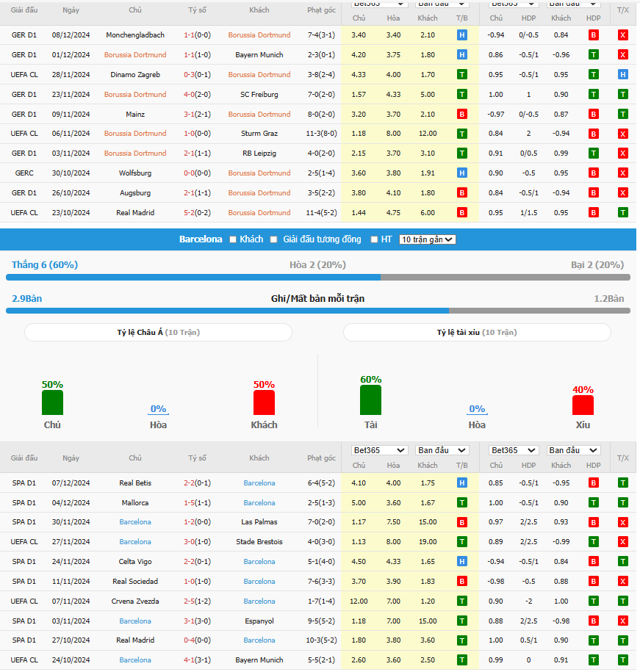Open the Bet365 dropdown above Chủ/Hòa odds in the Barcelona table
The width and height of the screenshot is (640, 672).
click(379, 450)
